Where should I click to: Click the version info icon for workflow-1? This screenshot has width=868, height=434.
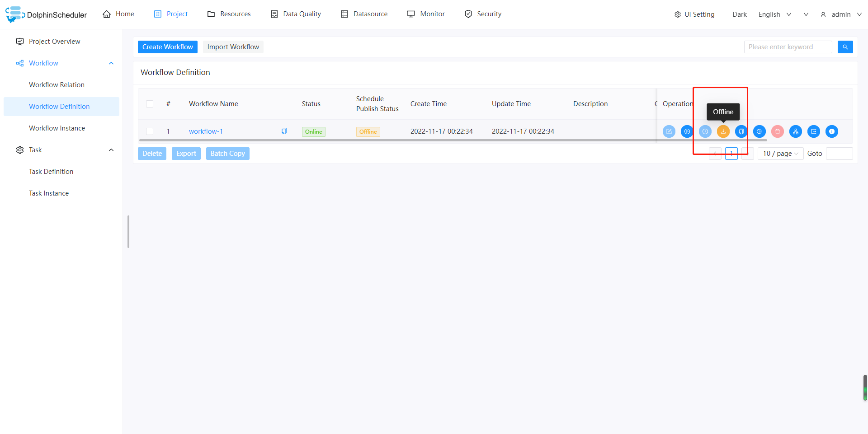(832, 131)
